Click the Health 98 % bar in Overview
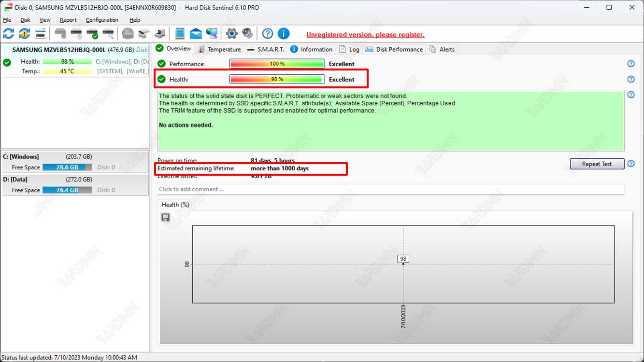Image resolution: width=644 pixels, height=362 pixels. pyautogui.click(x=277, y=79)
